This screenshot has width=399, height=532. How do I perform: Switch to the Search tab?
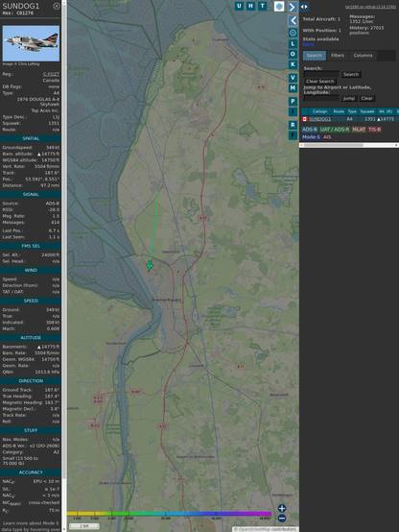(x=315, y=56)
